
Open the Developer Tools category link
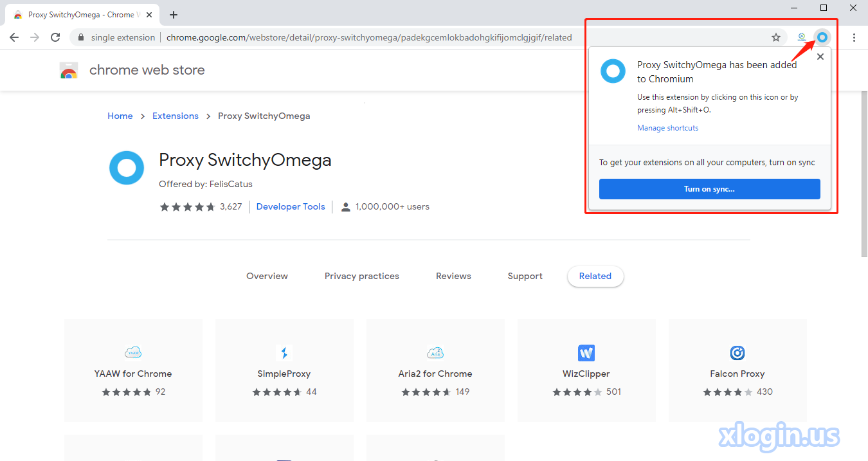click(291, 206)
